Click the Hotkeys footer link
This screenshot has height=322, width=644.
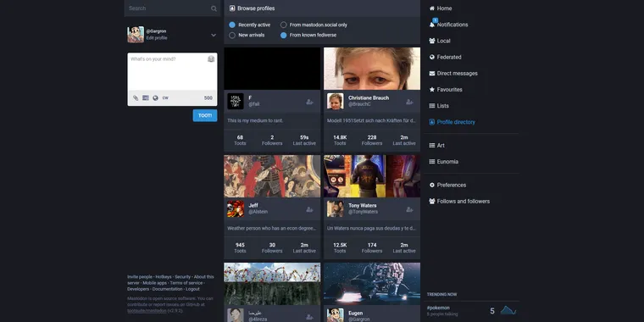164,277
